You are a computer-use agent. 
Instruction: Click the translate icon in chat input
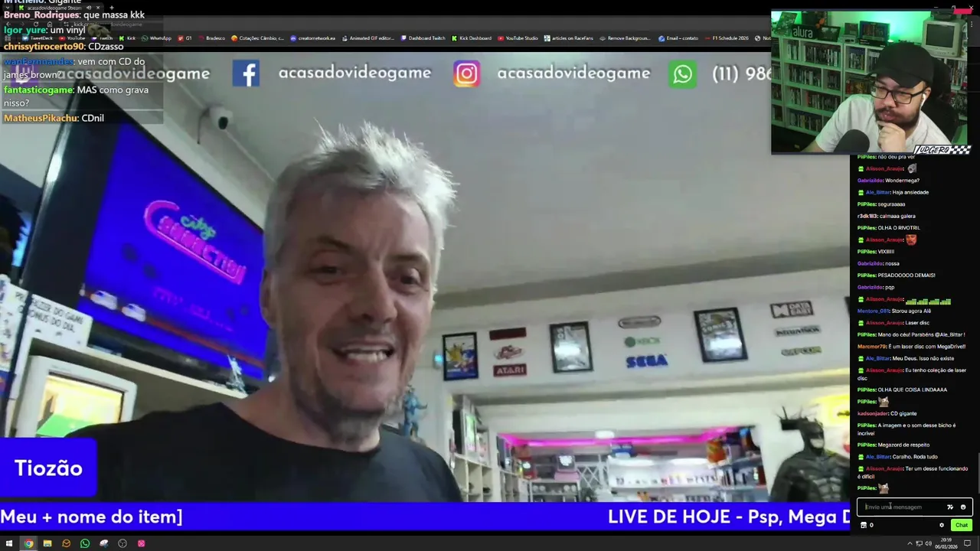950,507
